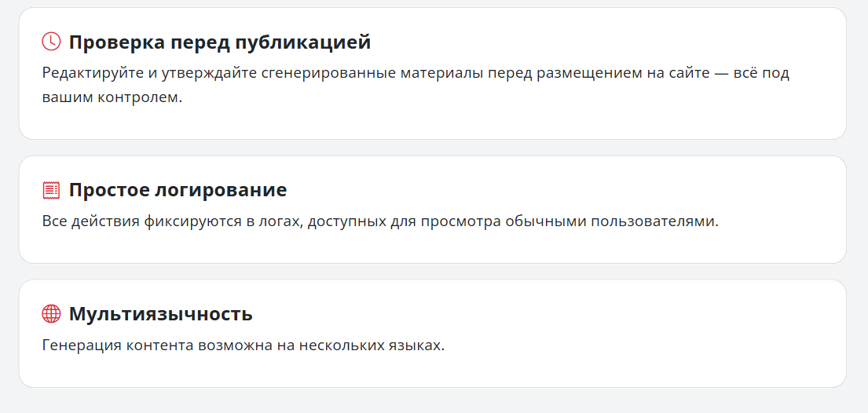Click the description Все действия фиксируются в логах

point(380,221)
